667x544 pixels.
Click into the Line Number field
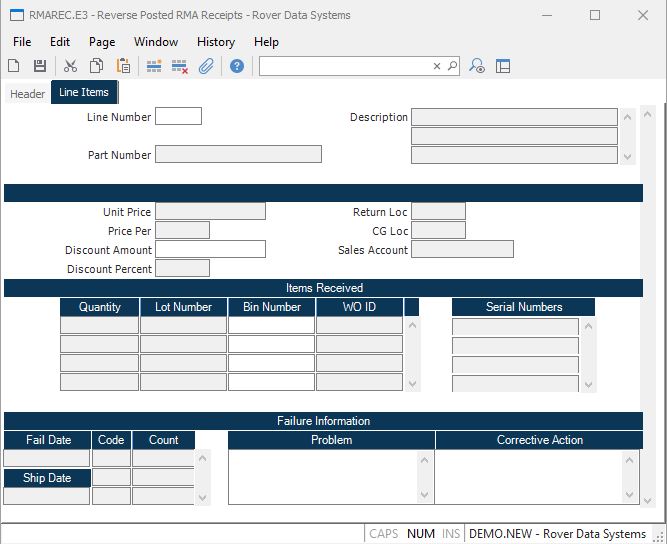click(x=178, y=116)
